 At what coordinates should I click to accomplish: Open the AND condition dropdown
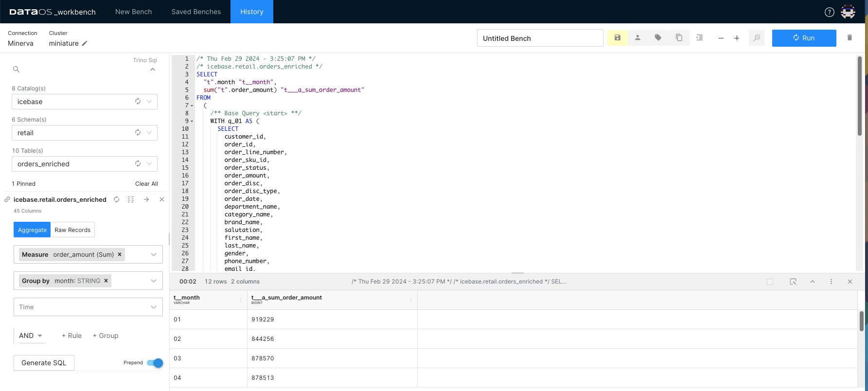click(x=32, y=336)
